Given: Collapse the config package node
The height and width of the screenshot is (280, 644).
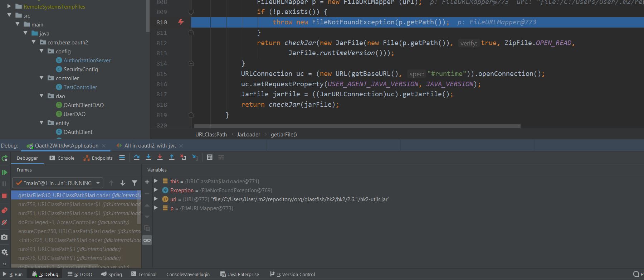Looking at the screenshot, I should [x=42, y=51].
